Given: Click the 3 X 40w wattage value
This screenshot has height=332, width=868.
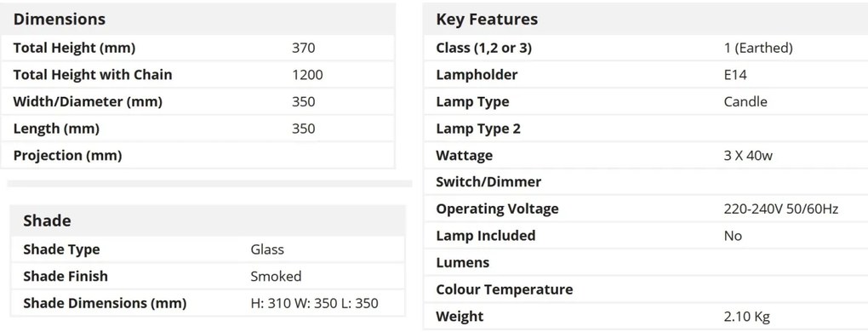Looking at the screenshot, I should (748, 156).
